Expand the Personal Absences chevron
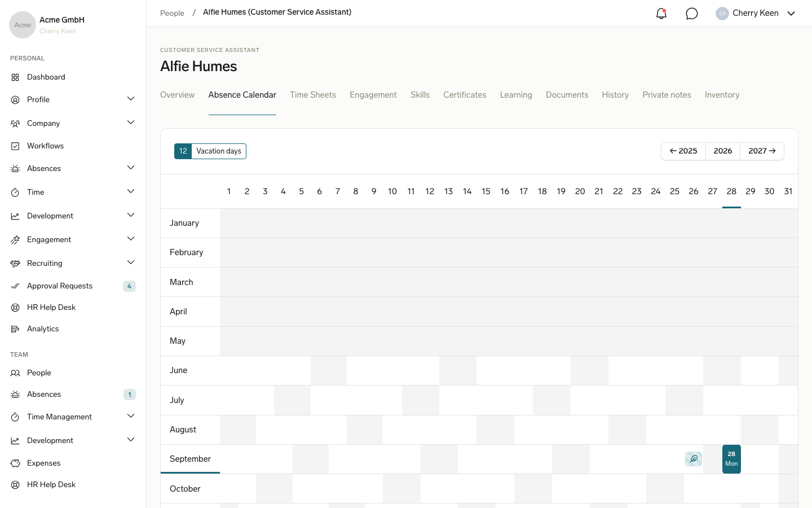 point(131,168)
